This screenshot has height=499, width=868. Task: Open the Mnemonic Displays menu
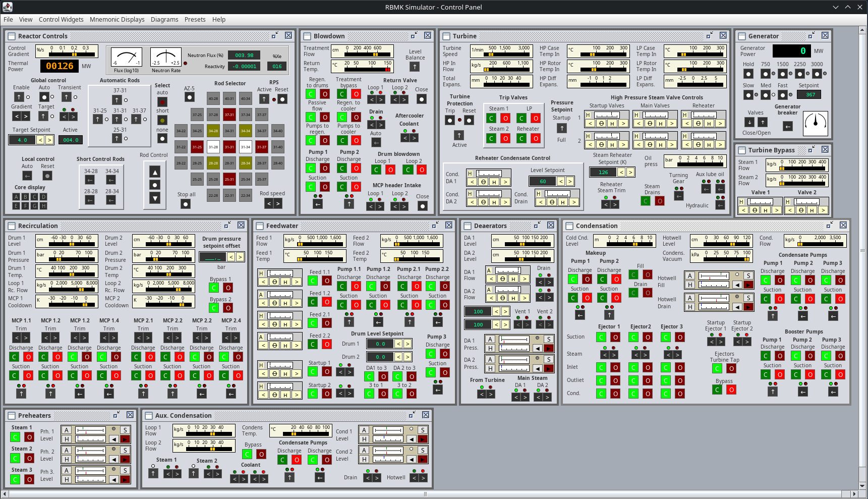coord(117,20)
